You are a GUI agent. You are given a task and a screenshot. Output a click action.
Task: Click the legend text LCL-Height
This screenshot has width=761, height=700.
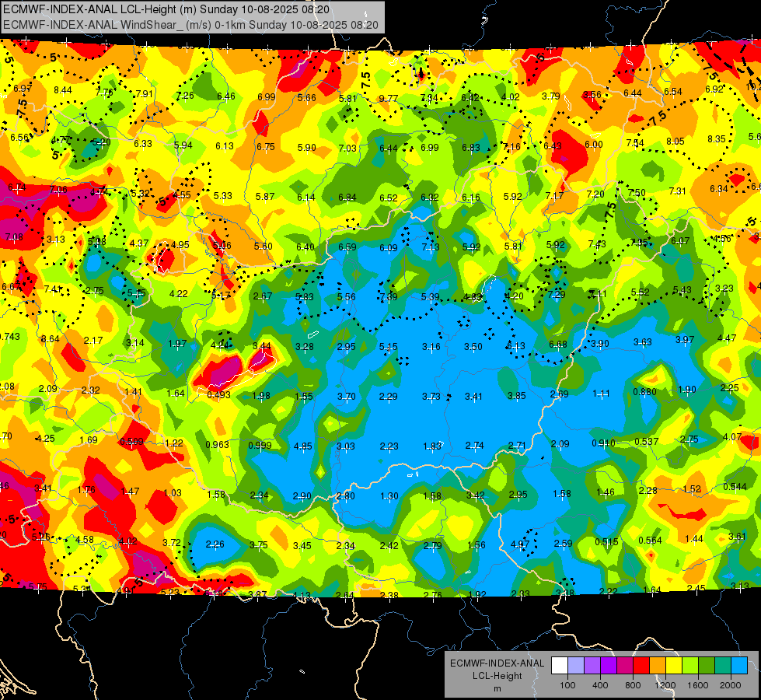tap(497, 676)
